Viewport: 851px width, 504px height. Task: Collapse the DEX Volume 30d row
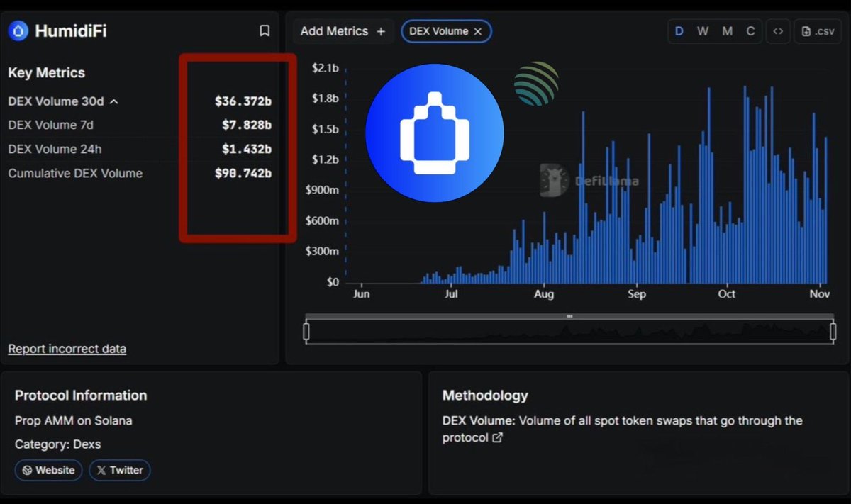coord(114,101)
